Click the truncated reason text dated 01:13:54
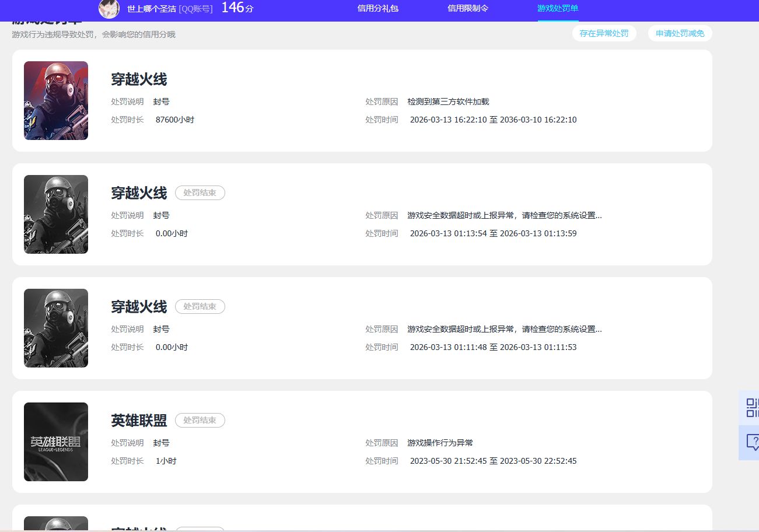This screenshot has height=532, width=759. pos(504,215)
